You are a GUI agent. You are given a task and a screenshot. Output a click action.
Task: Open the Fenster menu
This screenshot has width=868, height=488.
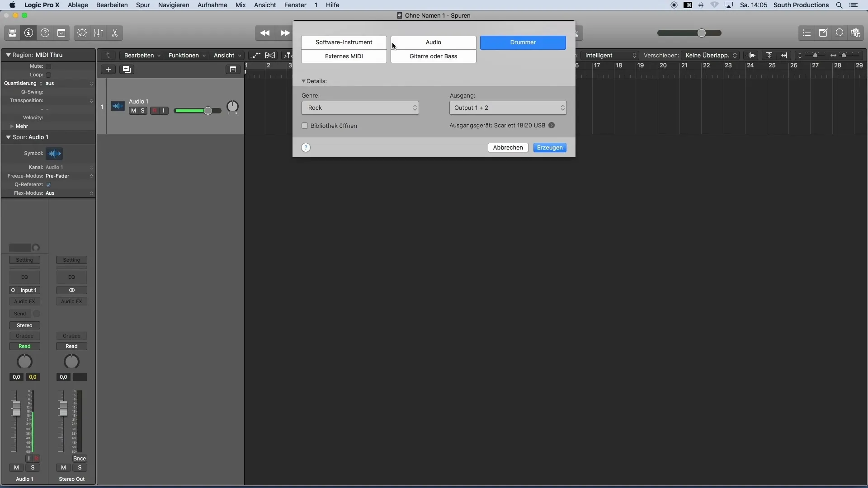click(x=295, y=5)
